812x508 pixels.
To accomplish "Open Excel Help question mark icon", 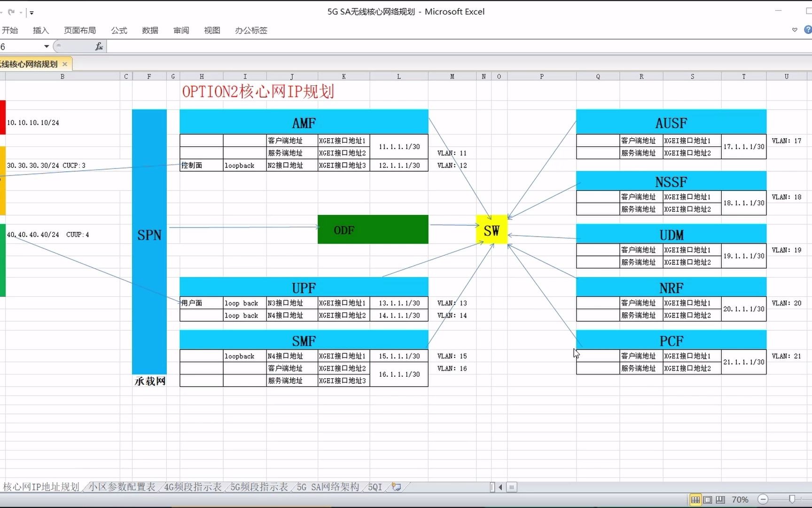I will 808,30.
